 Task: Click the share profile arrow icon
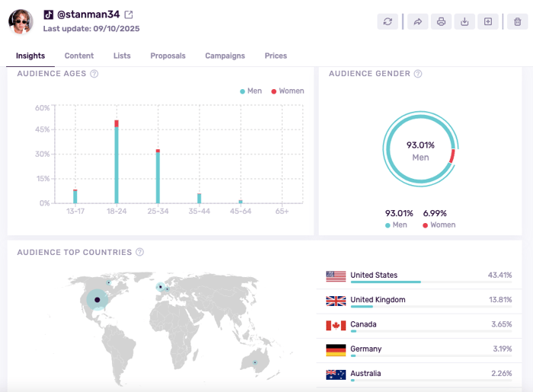click(417, 21)
